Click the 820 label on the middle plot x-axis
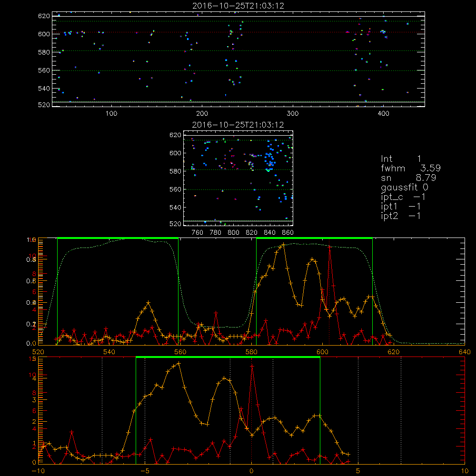This screenshot has height=476, width=476. tap(252, 233)
